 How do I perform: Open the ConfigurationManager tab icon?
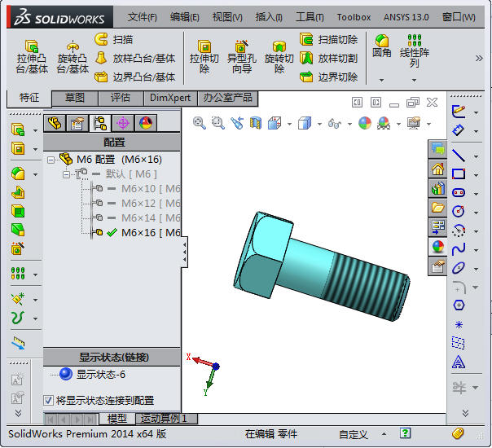tap(100, 123)
